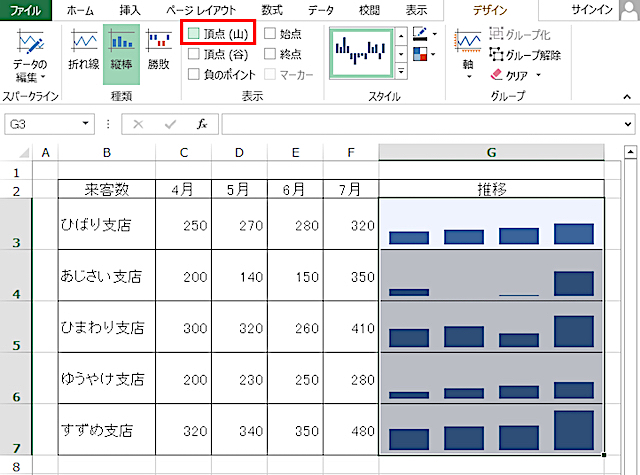The image size is (640, 475).
Task: Click the vertical scrollbar up arrow
Action: [x=631, y=152]
